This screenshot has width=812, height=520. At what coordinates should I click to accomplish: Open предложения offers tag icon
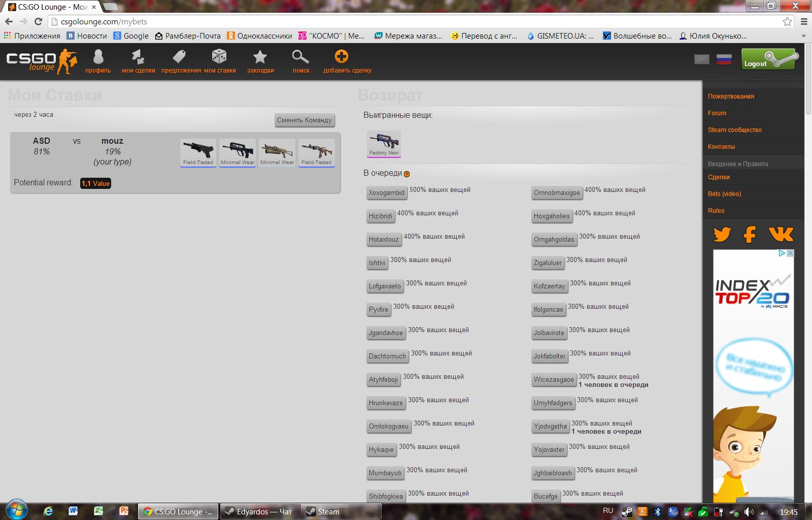click(x=179, y=57)
